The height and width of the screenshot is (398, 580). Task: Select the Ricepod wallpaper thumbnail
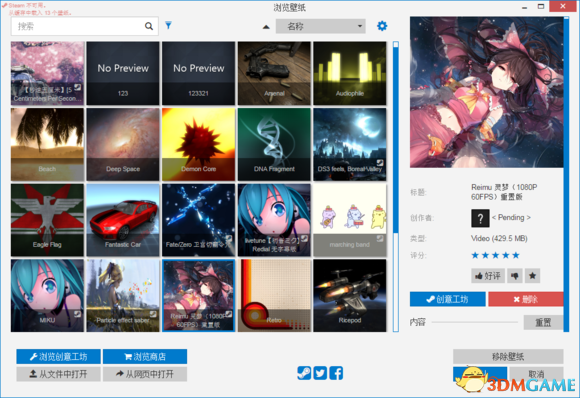click(x=350, y=296)
